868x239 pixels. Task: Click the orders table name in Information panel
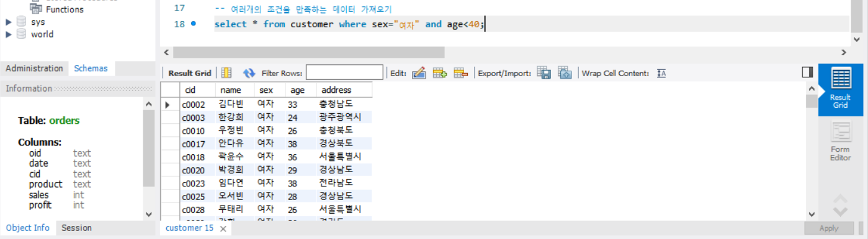click(x=64, y=121)
